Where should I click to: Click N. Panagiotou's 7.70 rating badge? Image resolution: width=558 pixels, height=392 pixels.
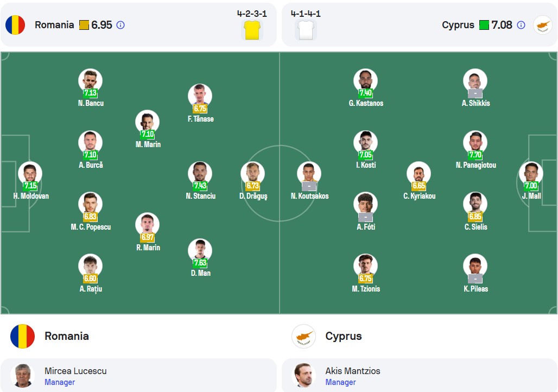click(475, 155)
